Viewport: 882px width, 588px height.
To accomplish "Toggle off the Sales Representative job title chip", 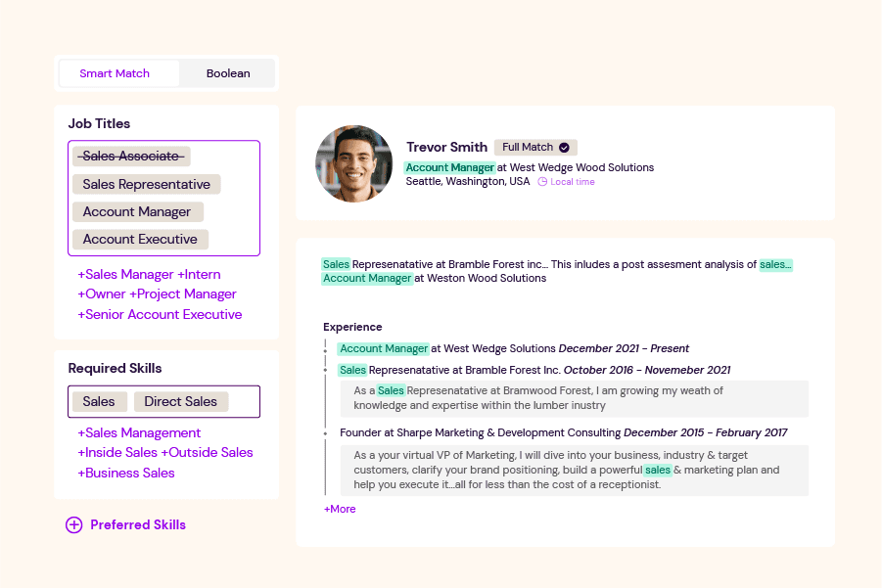I will [x=146, y=184].
